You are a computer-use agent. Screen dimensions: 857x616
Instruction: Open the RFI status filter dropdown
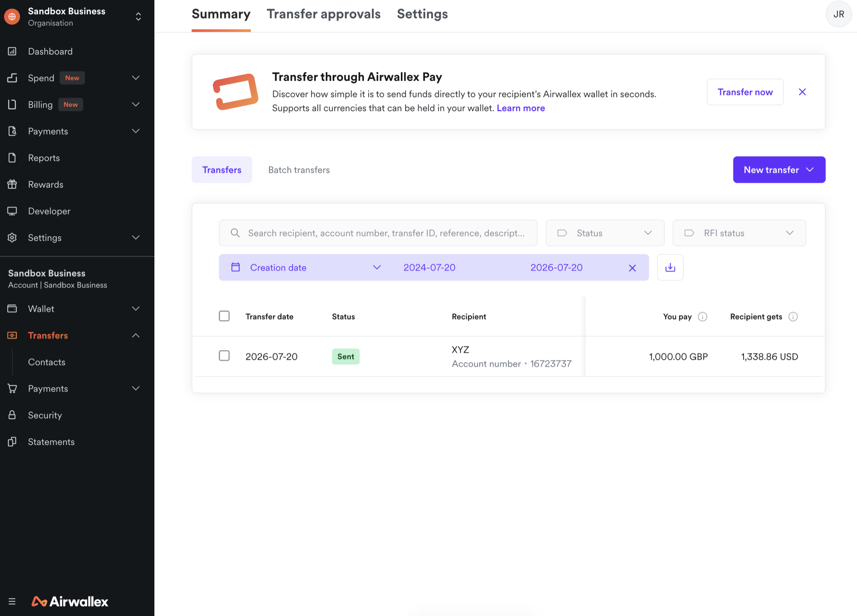(739, 233)
